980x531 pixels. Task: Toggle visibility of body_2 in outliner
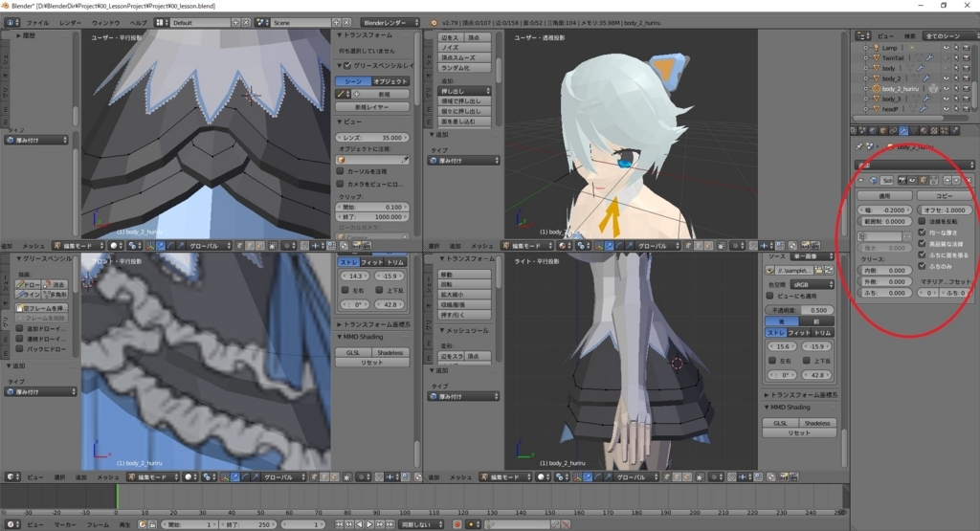pos(946,78)
